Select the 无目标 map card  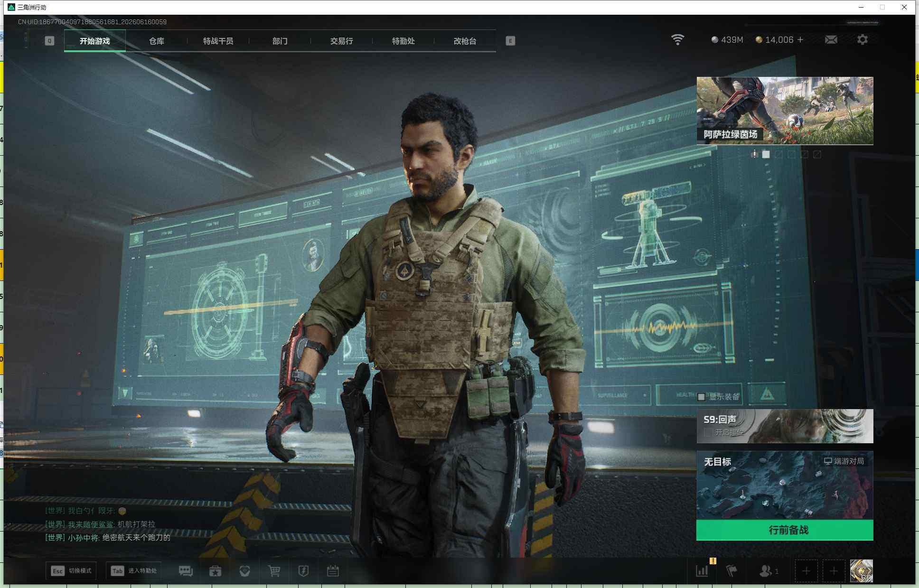785,485
